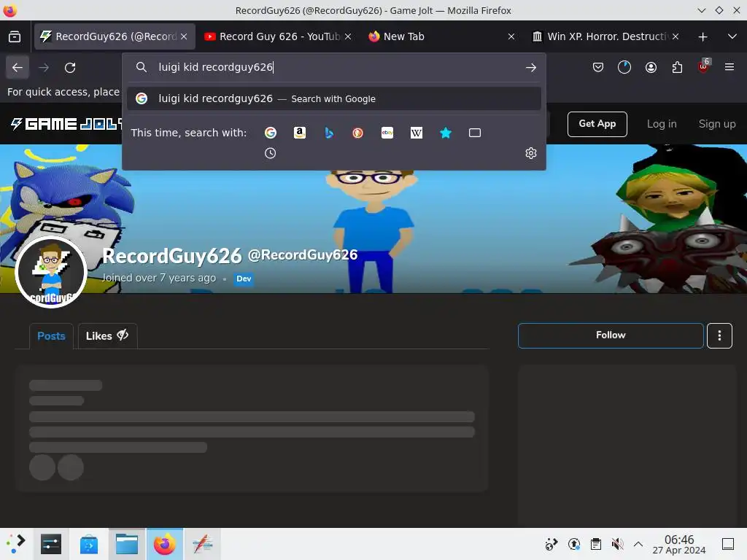Focus Firefox in the taskbar
The height and width of the screenshot is (560, 747).
(x=164, y=544)
